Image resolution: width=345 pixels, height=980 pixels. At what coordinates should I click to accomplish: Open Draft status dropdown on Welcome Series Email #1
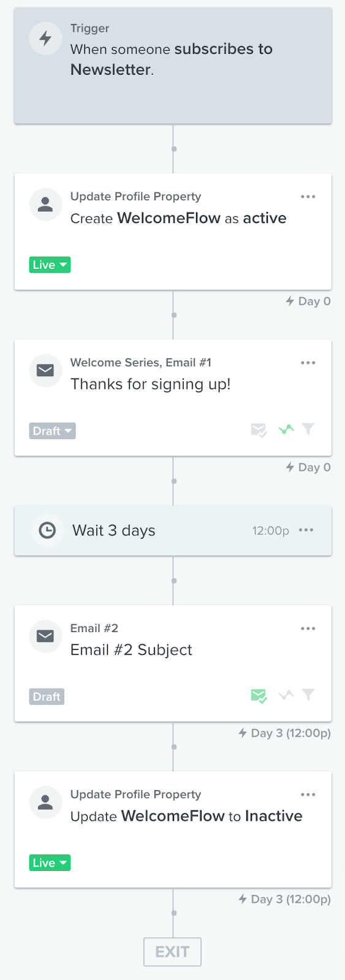coord(52,431)
